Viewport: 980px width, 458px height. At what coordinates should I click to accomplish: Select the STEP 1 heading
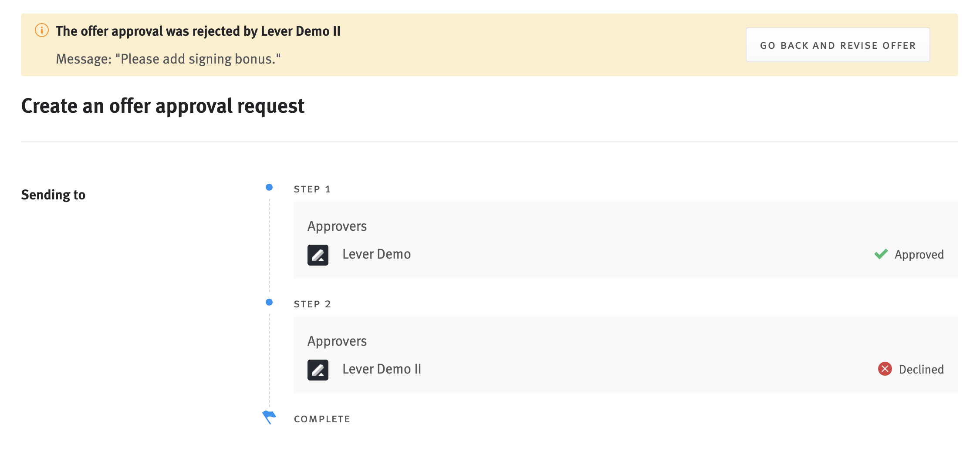coord(312,189)
